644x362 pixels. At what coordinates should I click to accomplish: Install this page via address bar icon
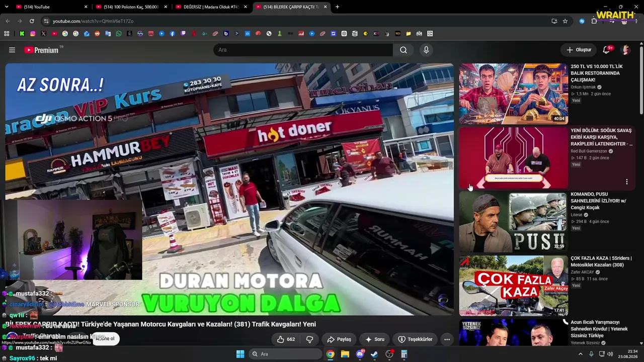pyautogui.click(x=554, y=21)
